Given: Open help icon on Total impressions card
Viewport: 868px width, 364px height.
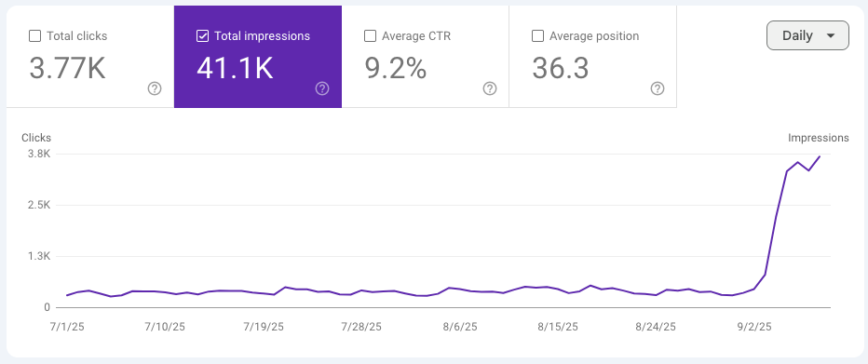Looking at the screenshot, I should tap(322, 88).
